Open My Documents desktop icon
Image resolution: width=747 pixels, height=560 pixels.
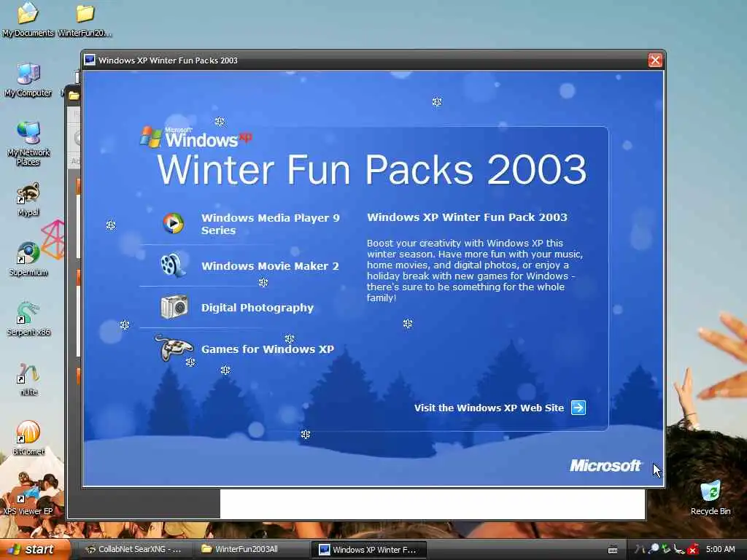point(28,19)
